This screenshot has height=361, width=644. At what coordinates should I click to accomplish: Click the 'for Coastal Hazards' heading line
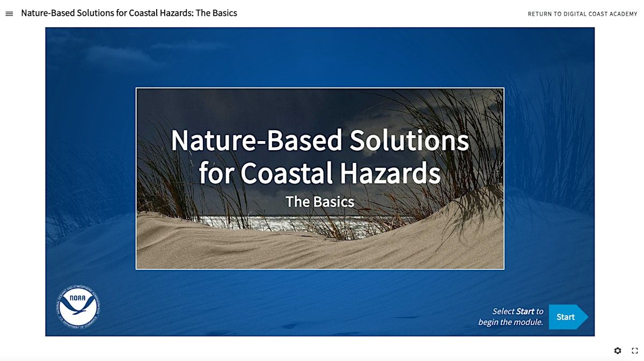point(320,173)
